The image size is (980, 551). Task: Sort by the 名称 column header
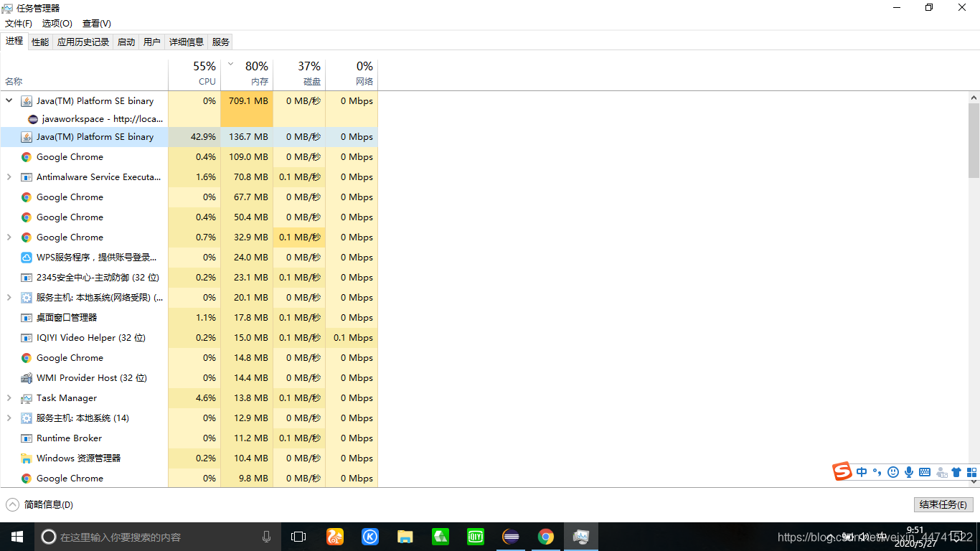pos(84,74)
